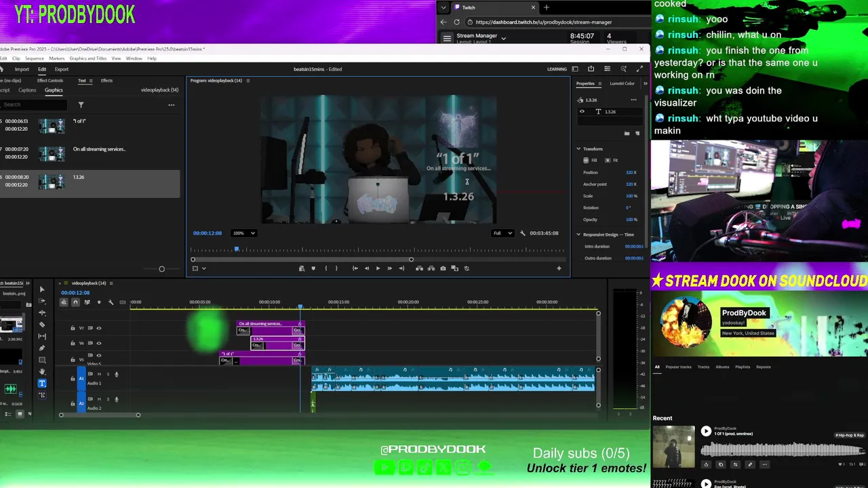
Task: Mute the Audio 1 track
Action: (99, 374)
